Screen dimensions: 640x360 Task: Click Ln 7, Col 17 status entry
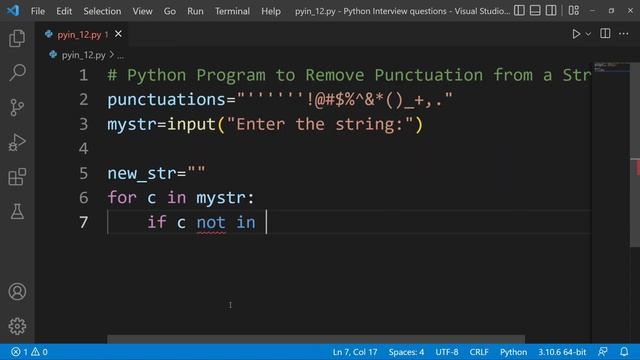pyautogui.click(x=355, y=352)
